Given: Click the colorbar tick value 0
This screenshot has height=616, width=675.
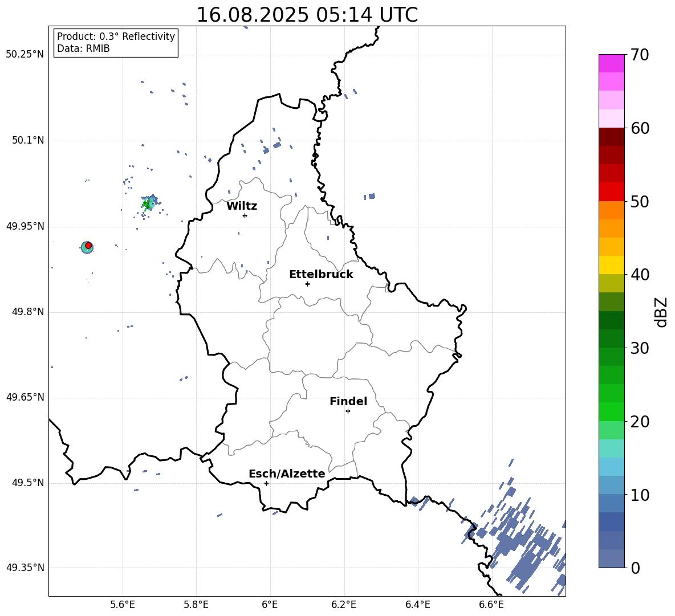Looking at the screenshot, I should [x=635, y=568].
